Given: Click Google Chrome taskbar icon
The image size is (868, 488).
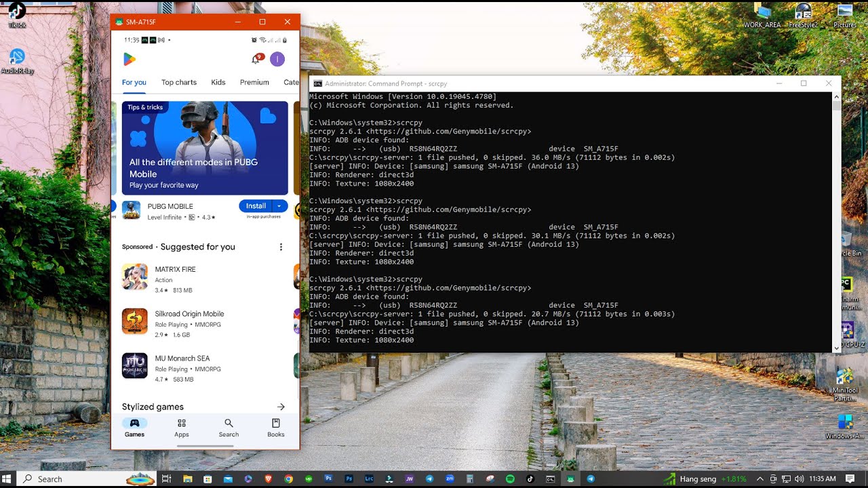Looking at the screenshot, I should pyautogui.click(x=288, y=479).
